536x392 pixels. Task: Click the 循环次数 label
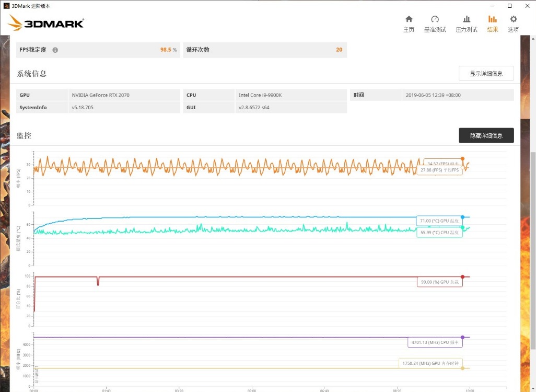(198, 50)
